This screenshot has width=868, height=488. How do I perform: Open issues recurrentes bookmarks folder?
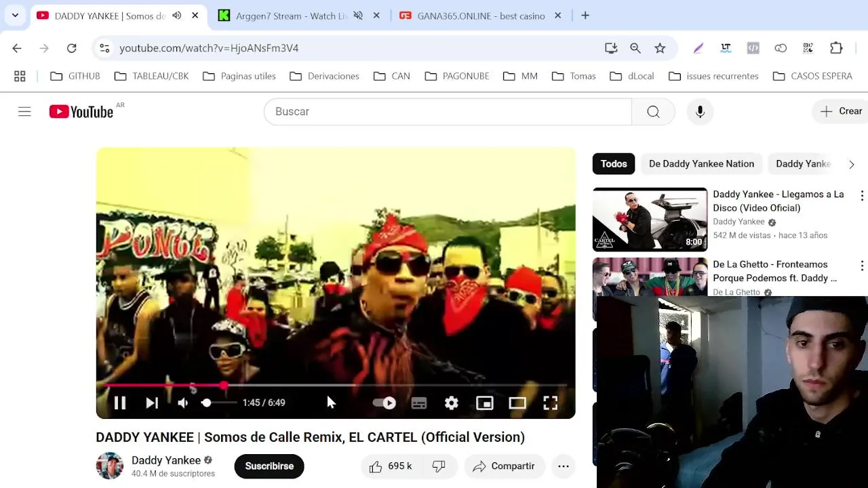713,76
